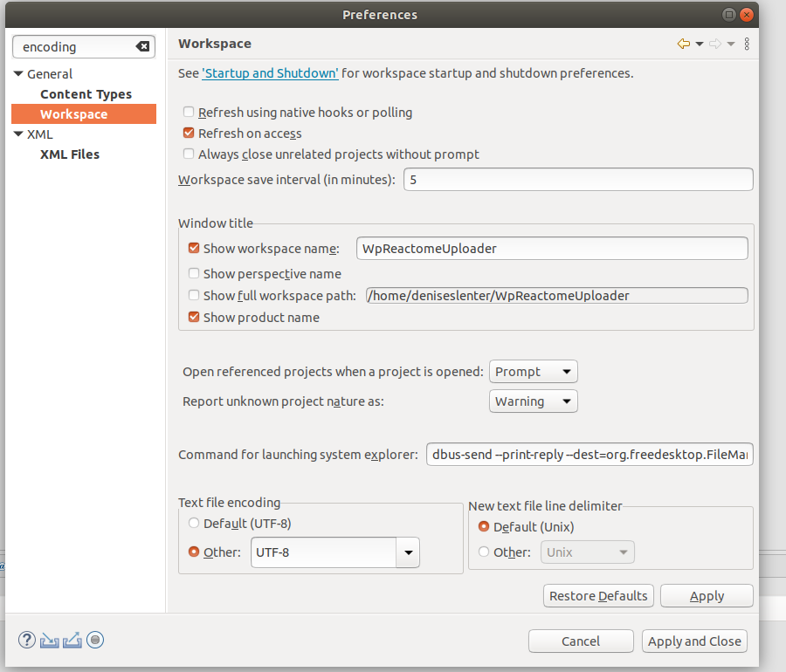Viewport: 786px width, 672px height.
Task: Enable Always close unrelated projects without prompt
Action: pos(189,154)
